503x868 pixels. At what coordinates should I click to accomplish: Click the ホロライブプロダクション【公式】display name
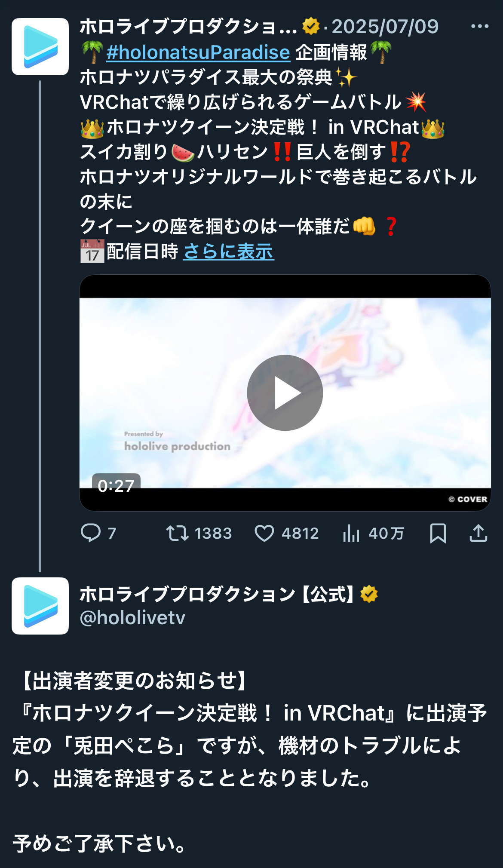pyautogui.click(x=218, y=594)
